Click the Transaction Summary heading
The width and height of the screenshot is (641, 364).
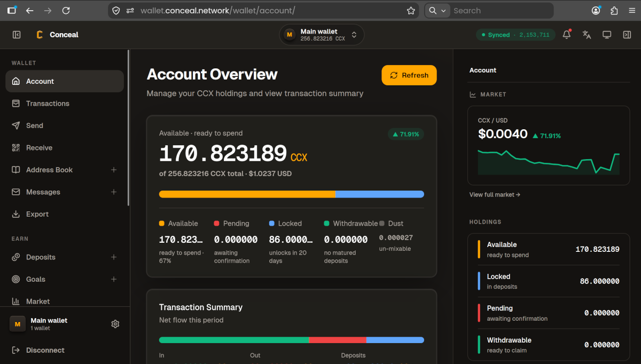coord(201,307)
